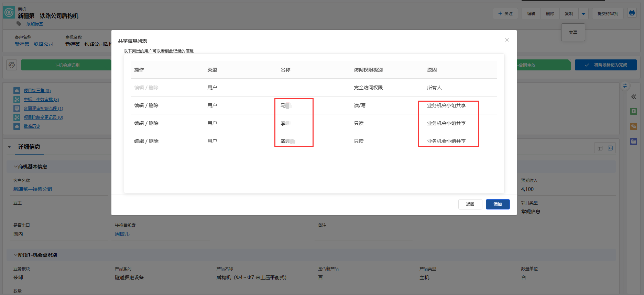
Task: Click the 返回 button in dialog
Action: click(470, 204)
